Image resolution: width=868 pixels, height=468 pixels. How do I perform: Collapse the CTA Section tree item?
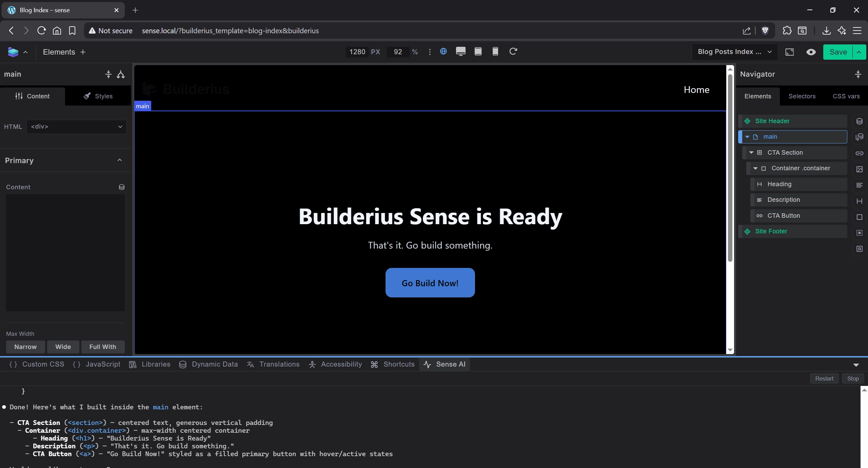point(752,152)
